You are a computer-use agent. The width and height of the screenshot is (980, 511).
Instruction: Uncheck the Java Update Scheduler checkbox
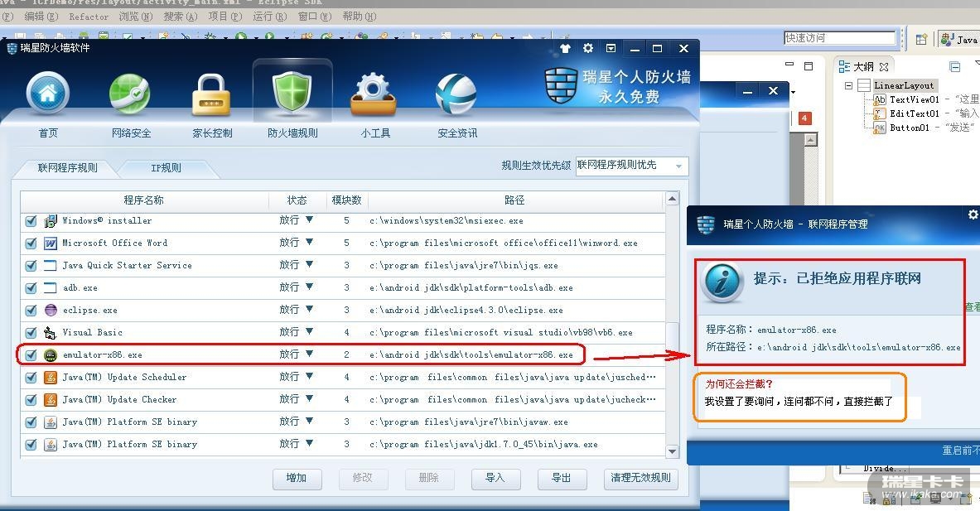[31, 378]
